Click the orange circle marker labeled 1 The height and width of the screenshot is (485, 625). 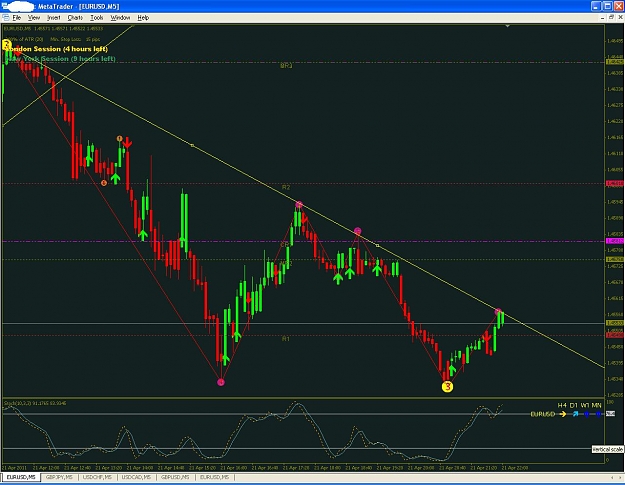pyautogui.click(x=120, y=139)
